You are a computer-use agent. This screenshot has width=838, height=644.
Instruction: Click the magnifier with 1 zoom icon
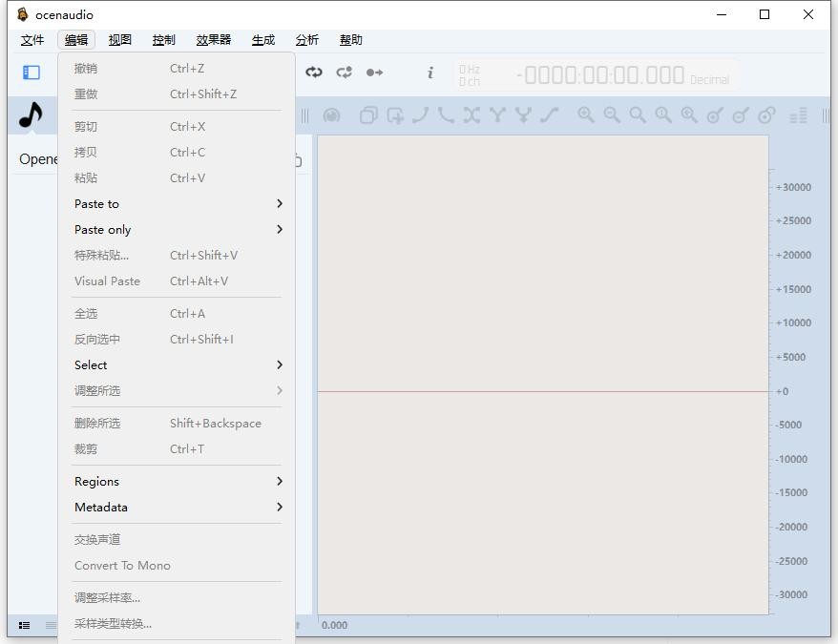coord(663,114)
